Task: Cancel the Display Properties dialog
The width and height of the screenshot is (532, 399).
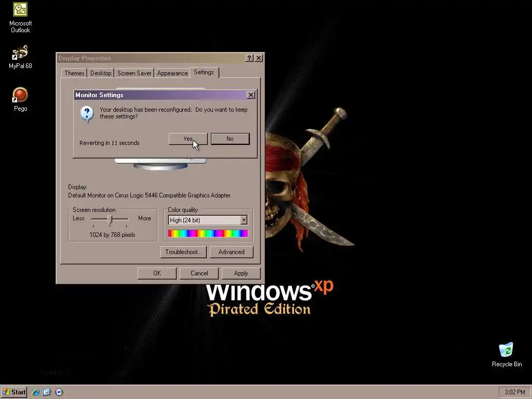Action: click(199, 273)
